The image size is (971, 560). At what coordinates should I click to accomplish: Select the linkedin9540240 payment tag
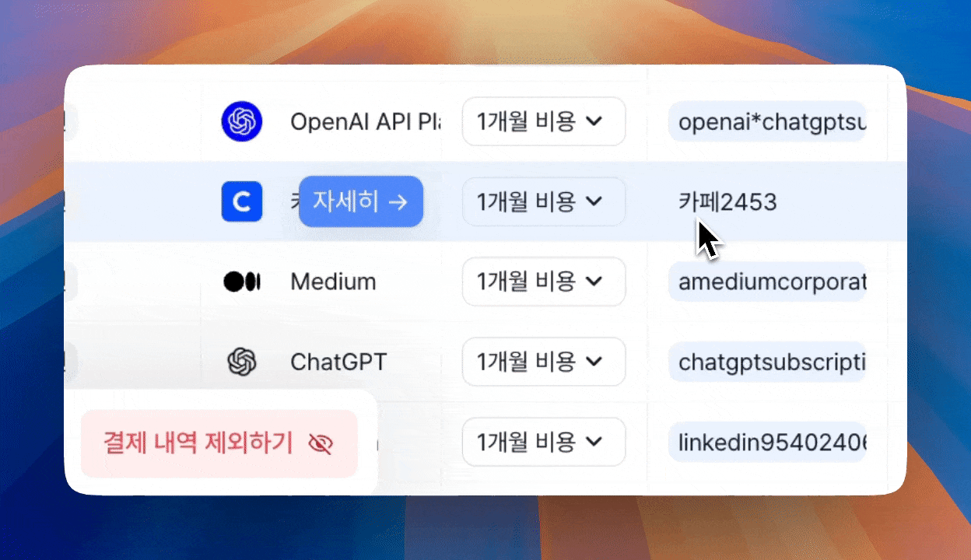pyautogui.click(x=767, y=443)
